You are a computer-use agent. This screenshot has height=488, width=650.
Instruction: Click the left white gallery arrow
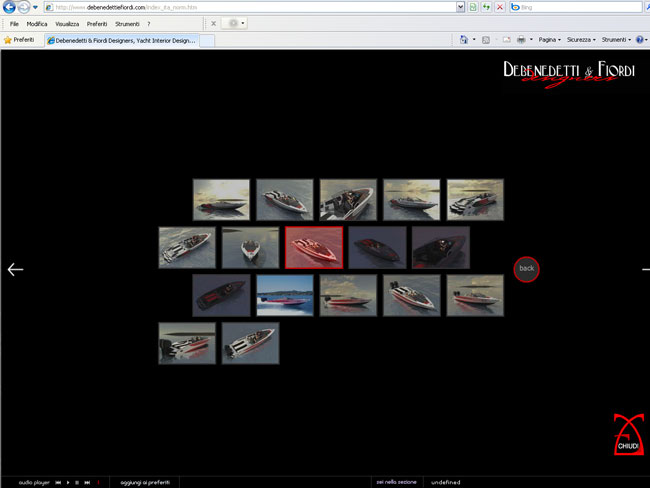(x=15, y=269)
